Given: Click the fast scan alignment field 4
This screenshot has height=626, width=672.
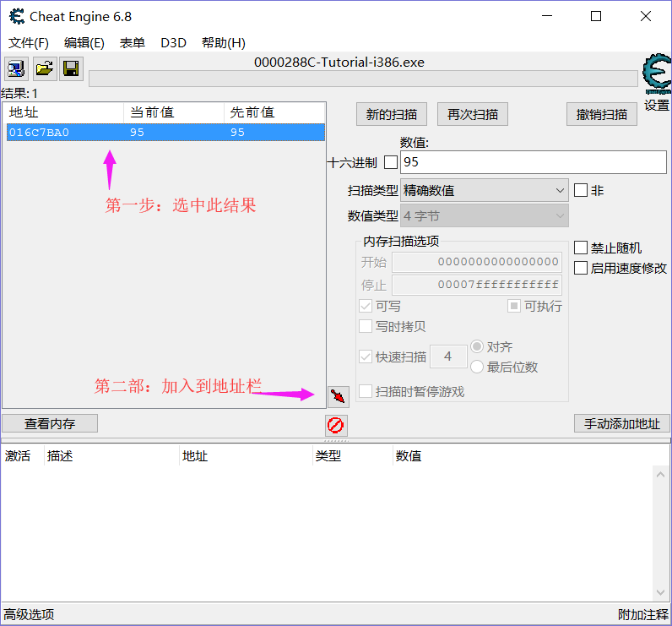Looking at the screenshot, I should tap(448, 357).
